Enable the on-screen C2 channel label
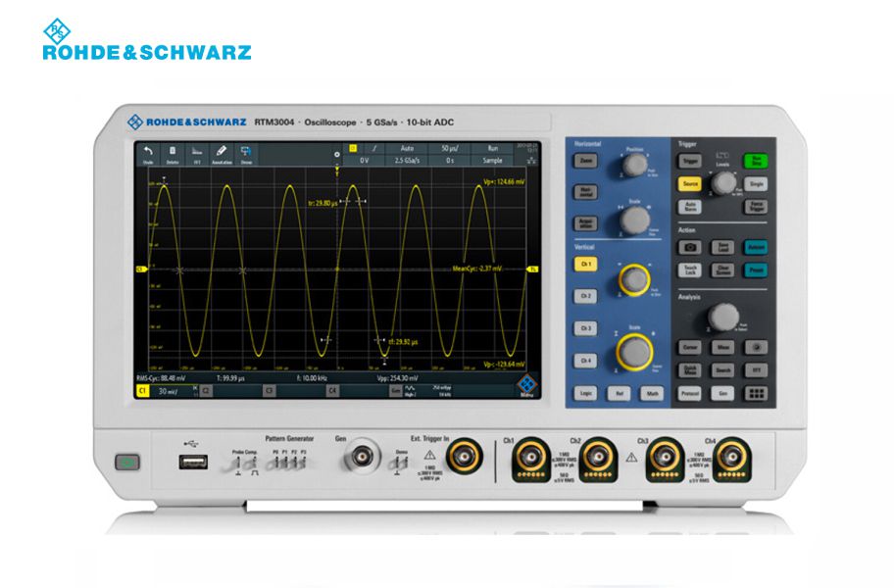The image size is (894, 588). point(205,391)
